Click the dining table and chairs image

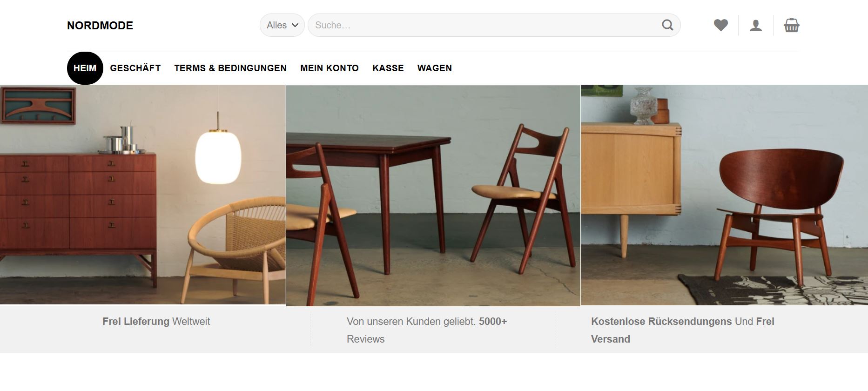(433, 195)
